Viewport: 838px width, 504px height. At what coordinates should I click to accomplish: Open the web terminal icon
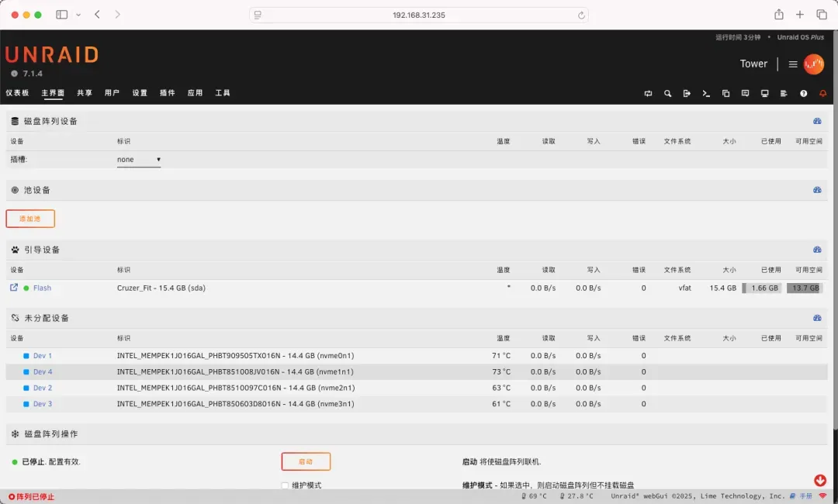click(x=706, y=94)
